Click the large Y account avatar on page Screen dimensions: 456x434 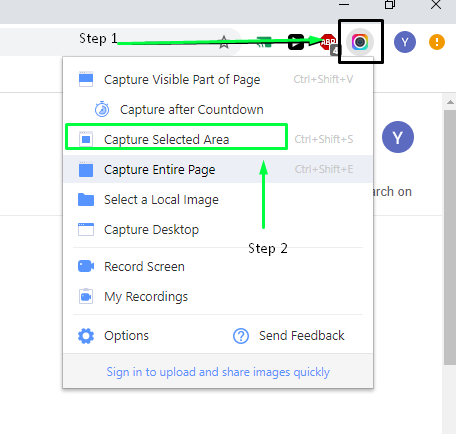point(398,137)
